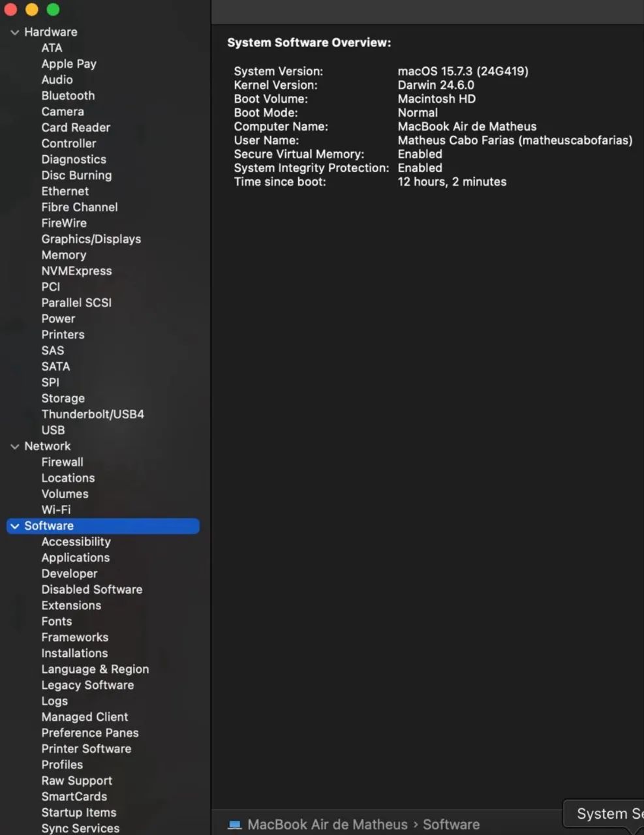This screenshot has width=644, height=835.
Task: Open the Frameworks entry
Action: pyautogui.click(x=74, y=637)
